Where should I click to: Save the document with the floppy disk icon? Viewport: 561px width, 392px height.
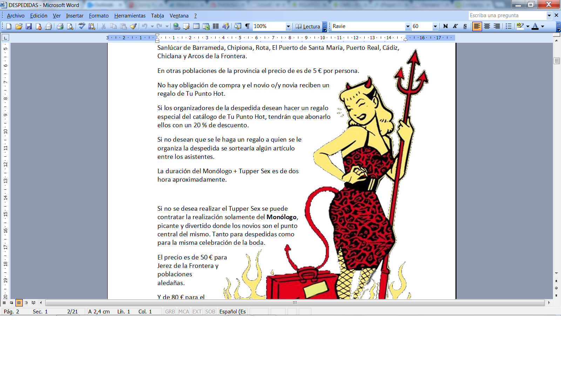coord(29,26)
